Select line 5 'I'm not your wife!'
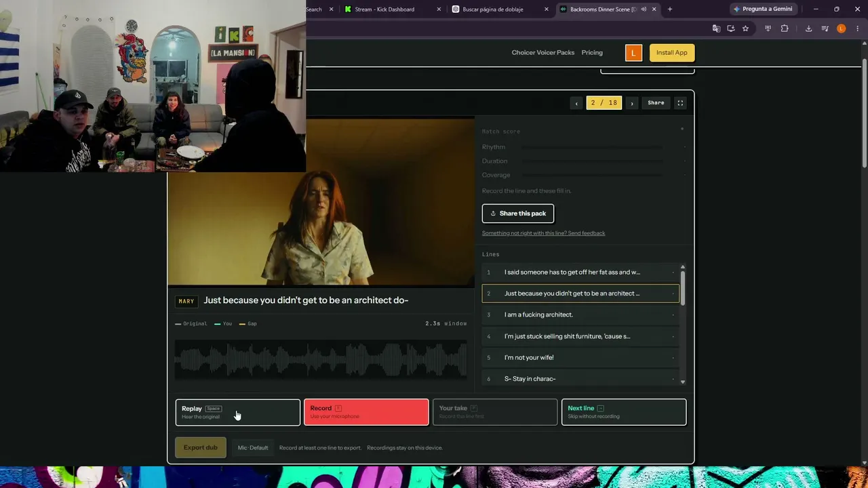 [580, 357]
